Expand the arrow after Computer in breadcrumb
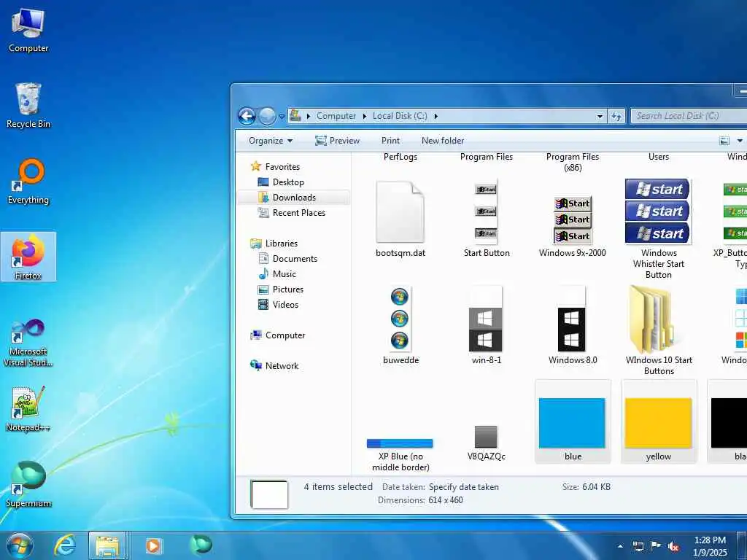747x560 pixels. (365, 116)
